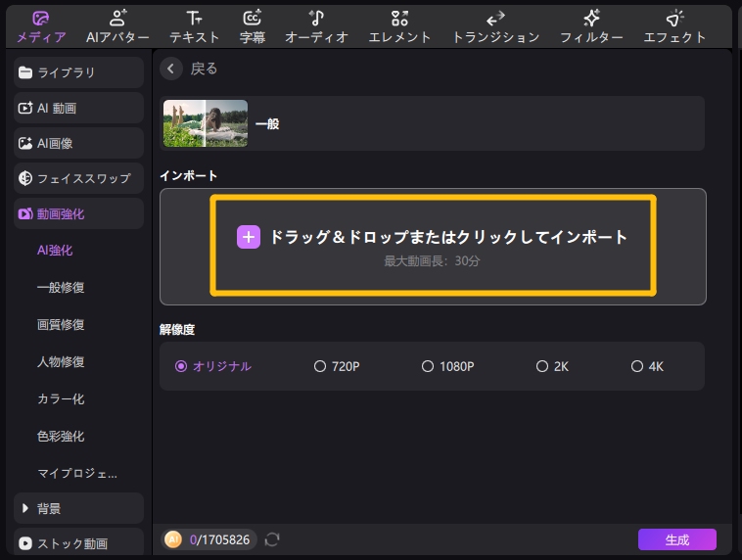Select 画質修復 in the sidebar

tap(61, 325)
